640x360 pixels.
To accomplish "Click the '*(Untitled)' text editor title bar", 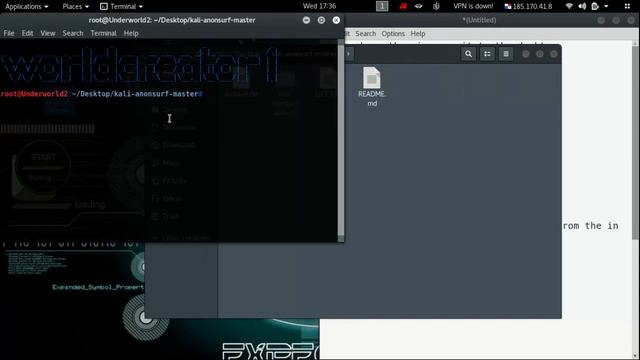I will [x=479, y=20].
